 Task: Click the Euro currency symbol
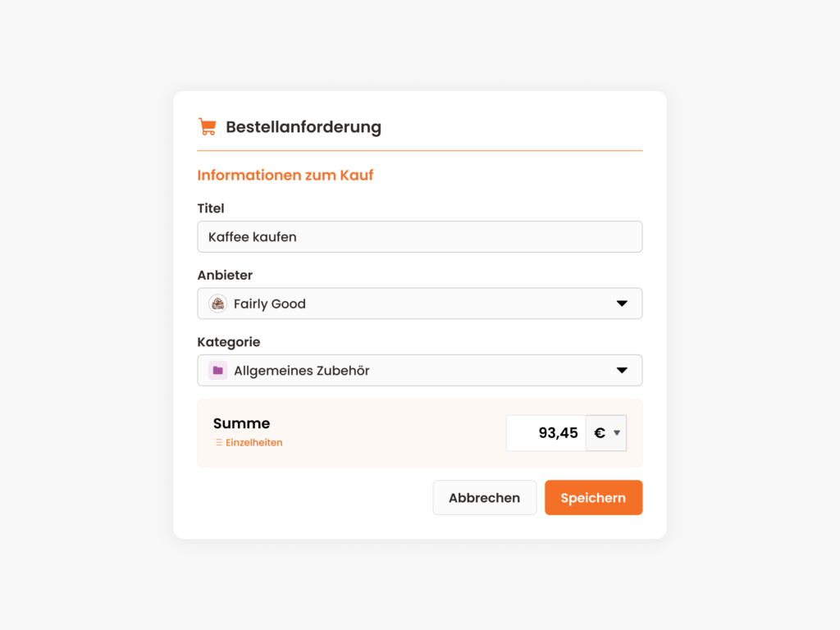[600, 433]
